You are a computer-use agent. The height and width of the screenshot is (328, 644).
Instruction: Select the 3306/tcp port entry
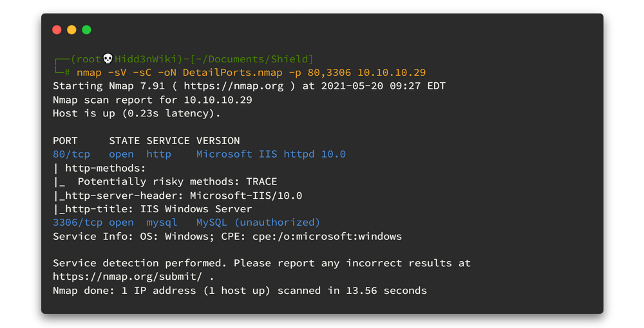click(77, 223)
